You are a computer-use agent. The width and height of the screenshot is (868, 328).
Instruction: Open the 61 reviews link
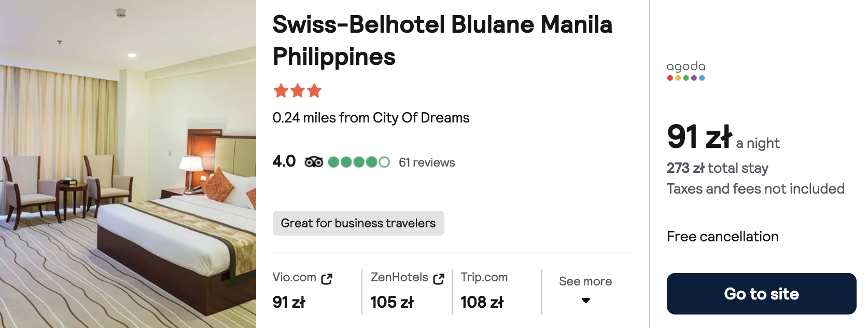[427, 162]
